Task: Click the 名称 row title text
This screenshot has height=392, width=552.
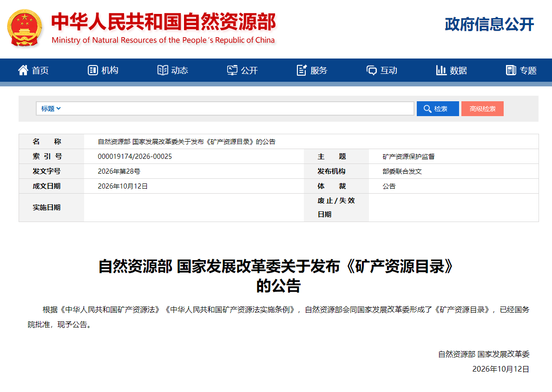Action: pos(187,142)
